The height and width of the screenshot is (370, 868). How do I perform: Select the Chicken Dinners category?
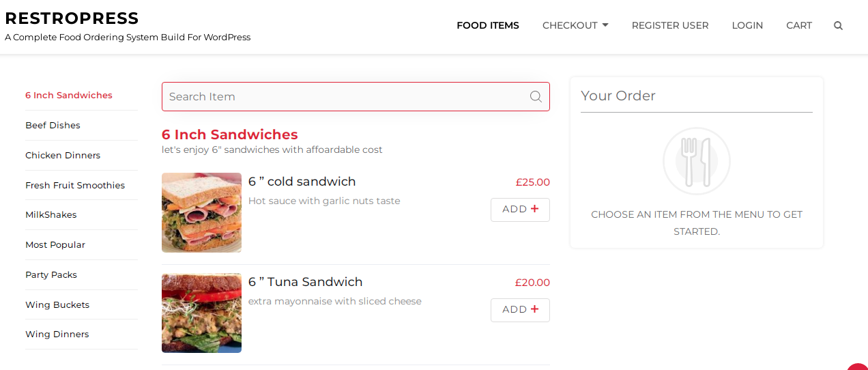click(x=63, y=156)
